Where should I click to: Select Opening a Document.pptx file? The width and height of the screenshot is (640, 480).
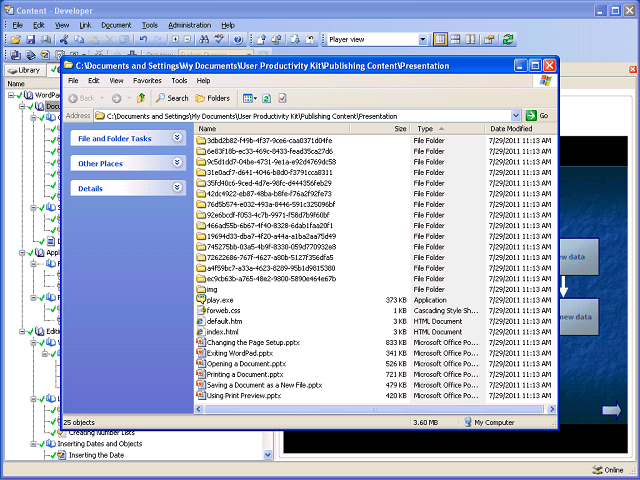point(241,364)
